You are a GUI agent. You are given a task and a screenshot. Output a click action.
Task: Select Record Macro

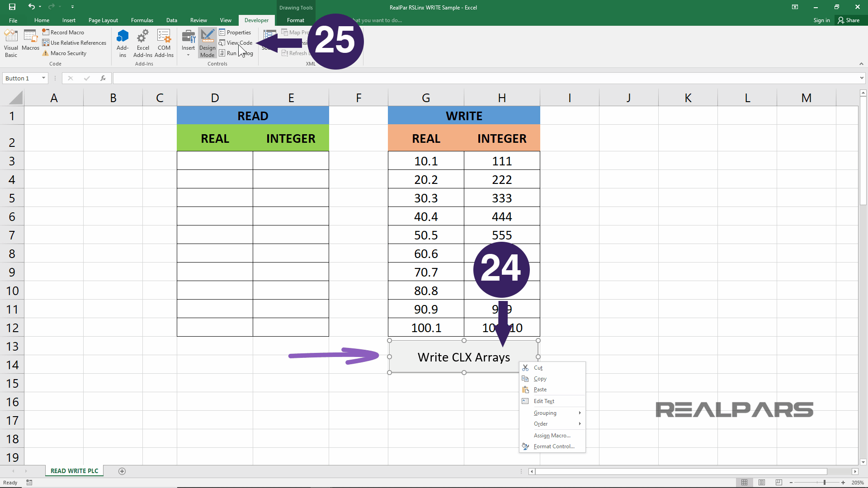(66, 32)
